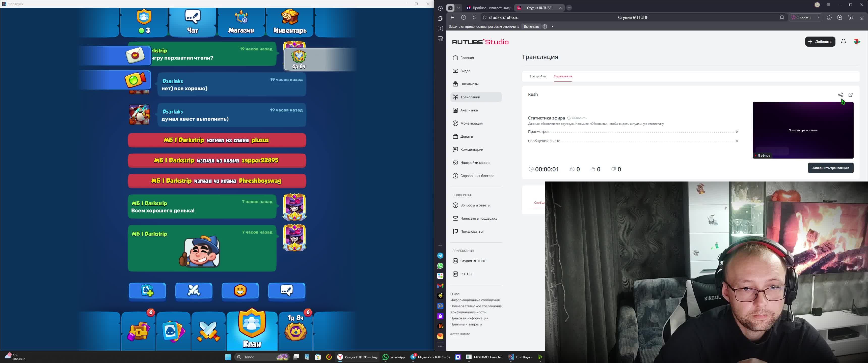Click the share icon next to Rush
This screenshot has height=363, width=868.
[x=840, y=95]
